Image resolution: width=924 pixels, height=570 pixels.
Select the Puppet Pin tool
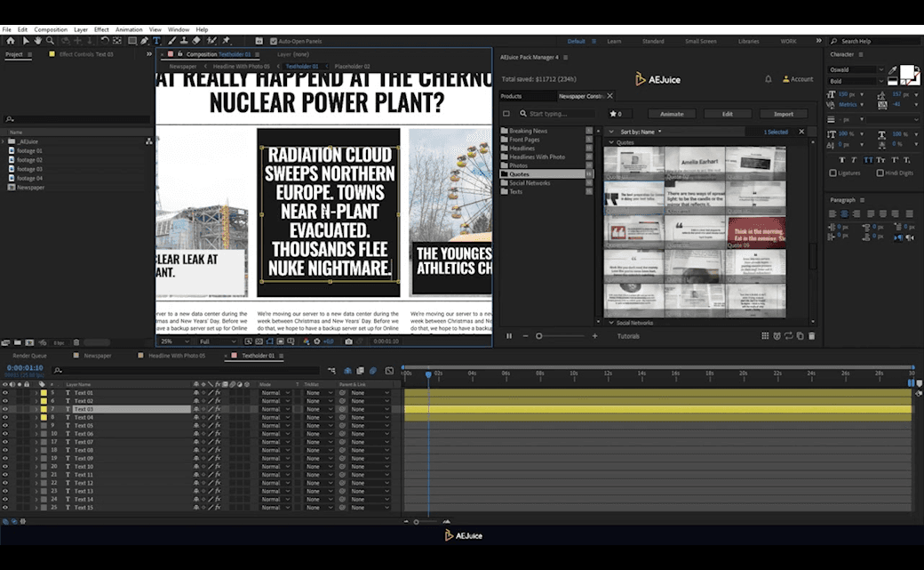[226, 41]
